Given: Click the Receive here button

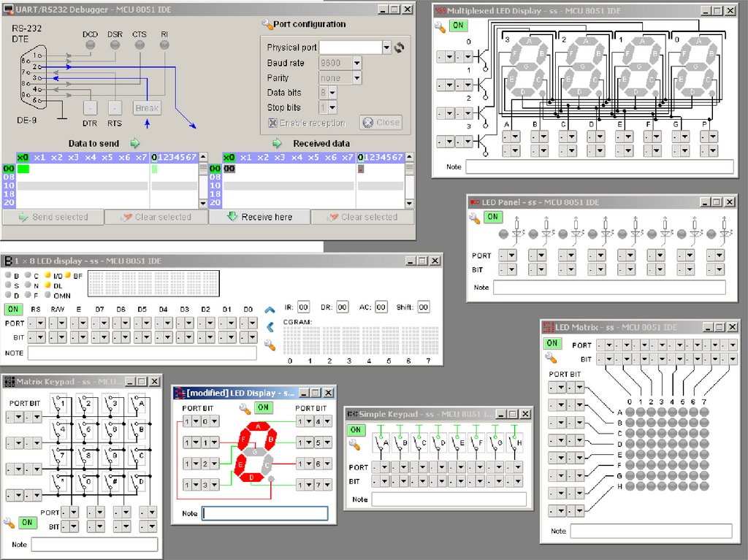Looking at the screenshot, I should pos(259,217).
